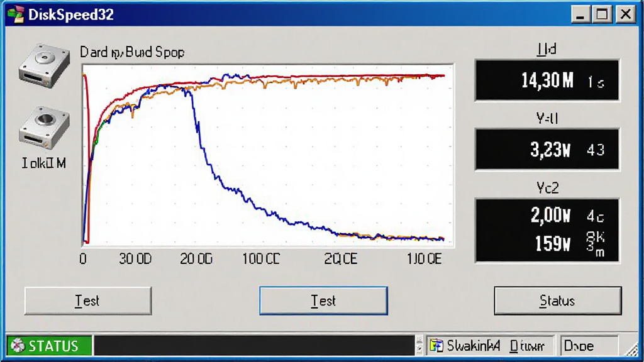The height and width of the screenshot is (362, 644).
Task: Click the '100 CC' axis label
Action: pyautogui.click(x=261, y=259)
